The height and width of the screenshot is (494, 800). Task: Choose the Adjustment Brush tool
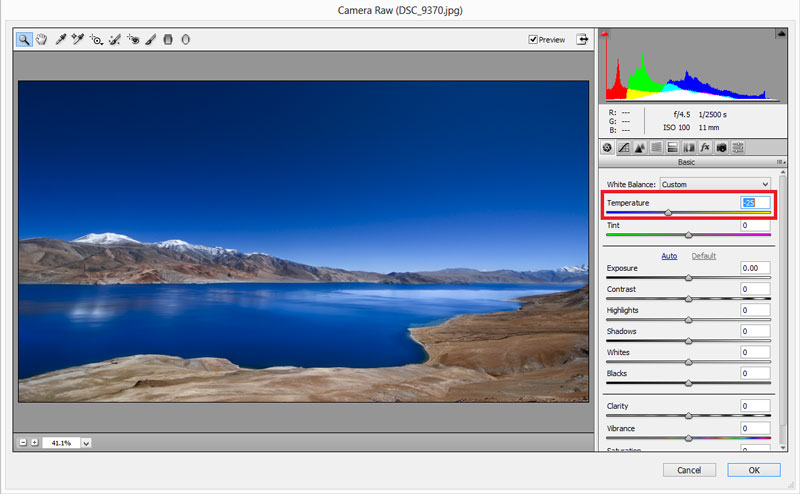150,40
